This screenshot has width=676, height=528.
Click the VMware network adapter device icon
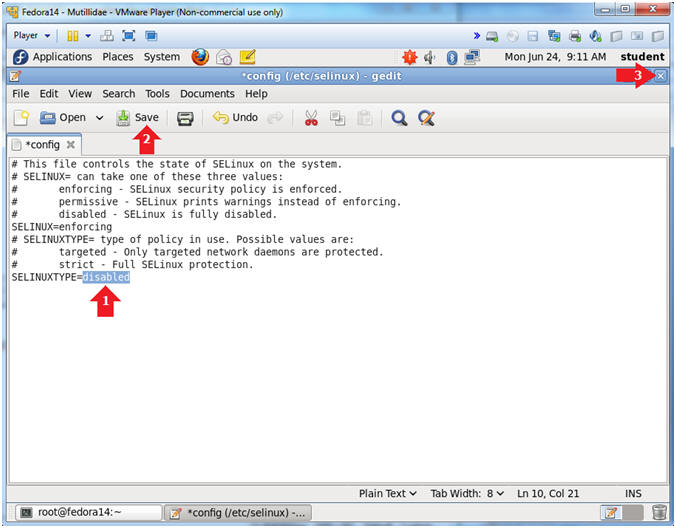554,36
